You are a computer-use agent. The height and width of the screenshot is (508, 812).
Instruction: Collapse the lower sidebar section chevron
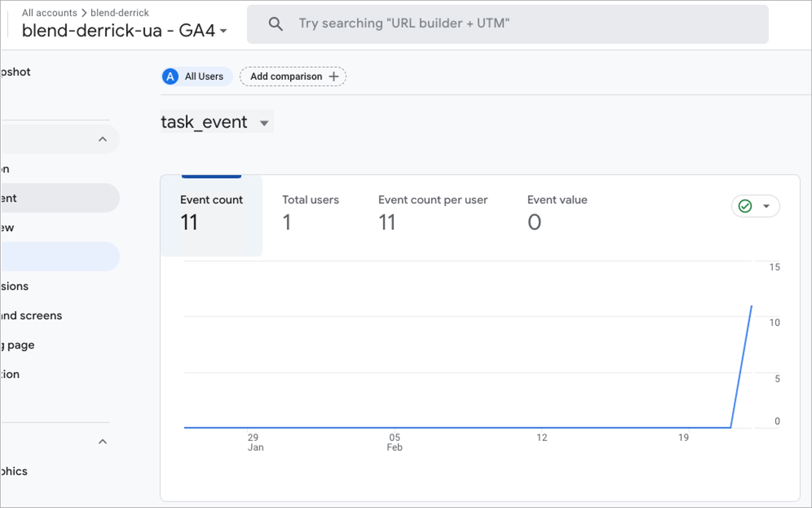[x=103, y=441]
